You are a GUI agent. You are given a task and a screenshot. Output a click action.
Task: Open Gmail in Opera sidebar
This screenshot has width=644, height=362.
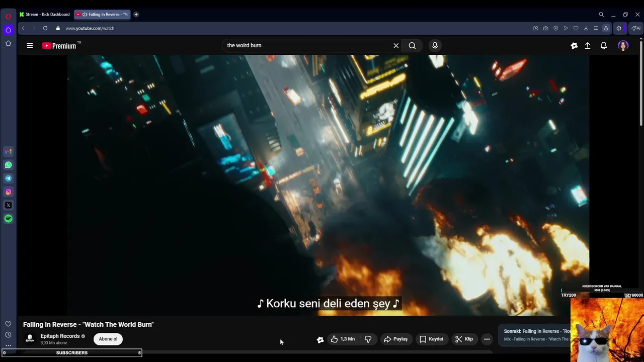coord(8,151)
